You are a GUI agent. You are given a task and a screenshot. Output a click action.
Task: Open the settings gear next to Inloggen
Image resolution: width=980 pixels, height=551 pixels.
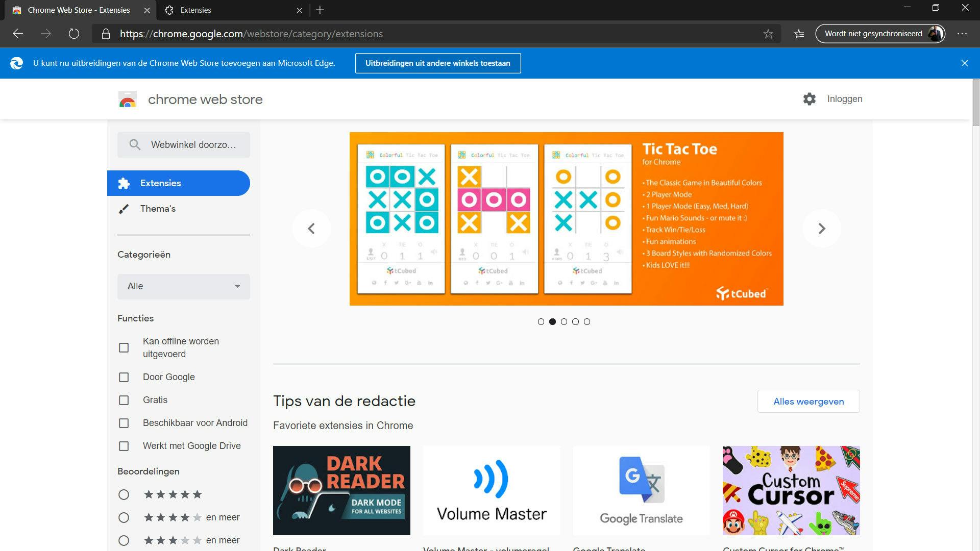point(810,99)
